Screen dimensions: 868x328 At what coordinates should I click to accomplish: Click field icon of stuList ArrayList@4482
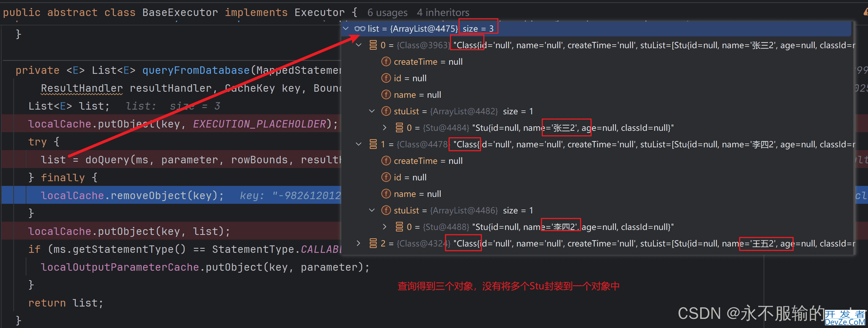[x=386, y=111]
